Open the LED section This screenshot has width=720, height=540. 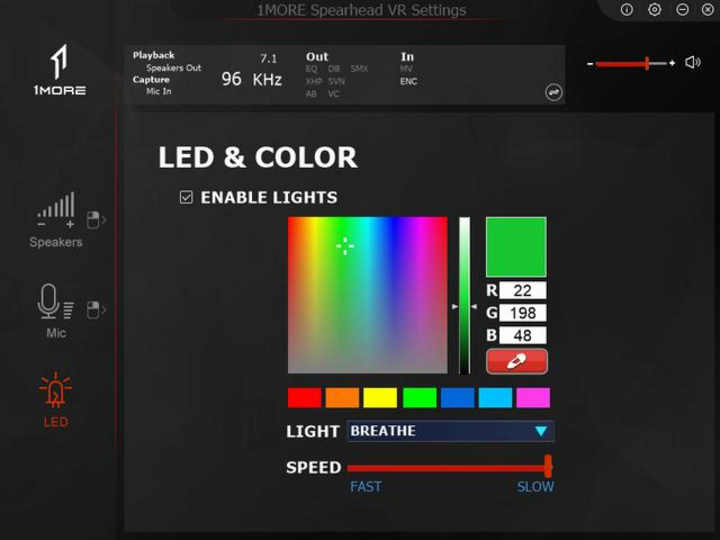tap(56, 399)
